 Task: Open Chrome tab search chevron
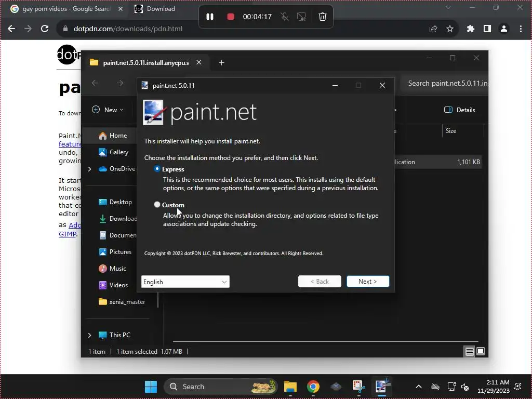448,7
